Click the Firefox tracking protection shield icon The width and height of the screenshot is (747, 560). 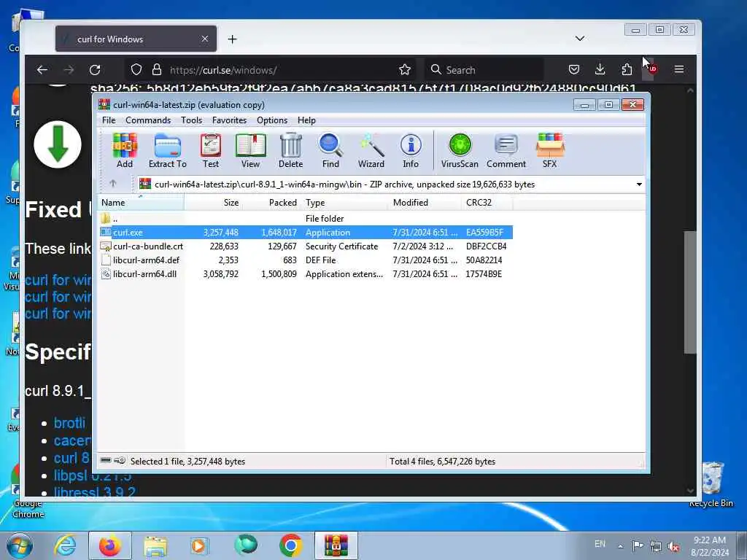[x=136, y=69]
